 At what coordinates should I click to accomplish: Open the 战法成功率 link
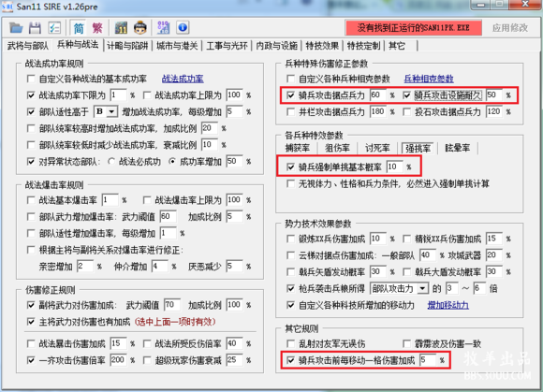point(183,79)
